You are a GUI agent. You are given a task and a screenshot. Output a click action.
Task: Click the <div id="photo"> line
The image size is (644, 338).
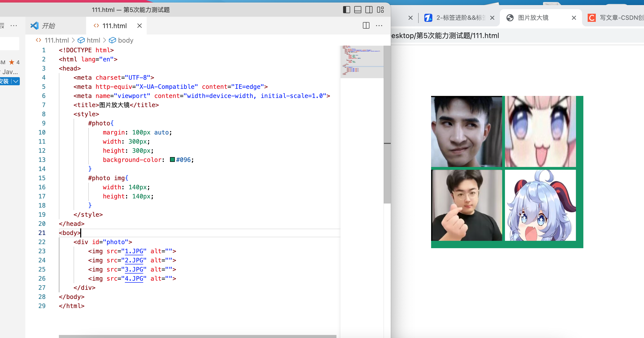coord(103,242)
